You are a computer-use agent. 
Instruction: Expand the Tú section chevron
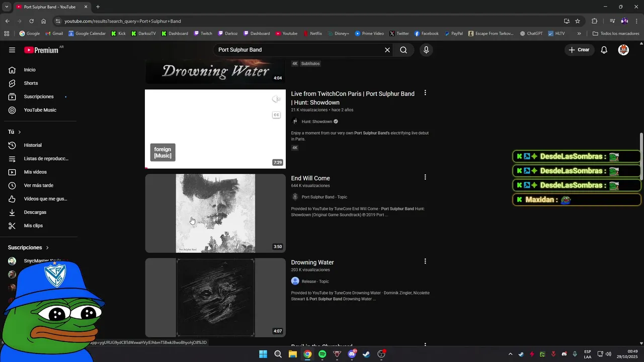pyautogui.click(x=19, y=132)
